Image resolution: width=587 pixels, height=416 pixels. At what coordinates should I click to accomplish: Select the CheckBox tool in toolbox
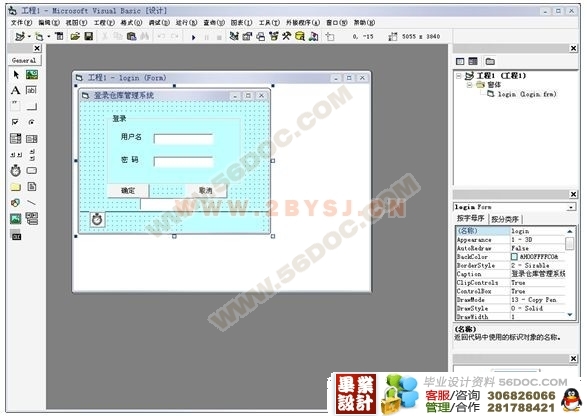tap(15, 122)
